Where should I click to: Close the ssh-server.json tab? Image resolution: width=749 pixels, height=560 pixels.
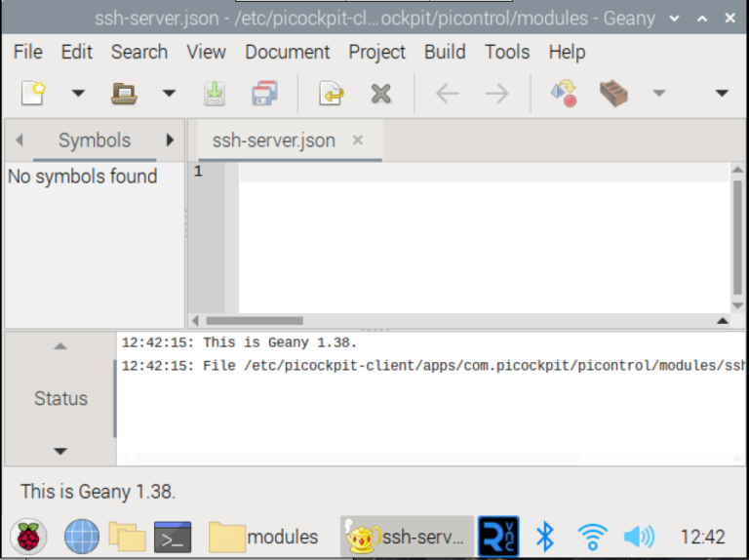pos(357,140)
